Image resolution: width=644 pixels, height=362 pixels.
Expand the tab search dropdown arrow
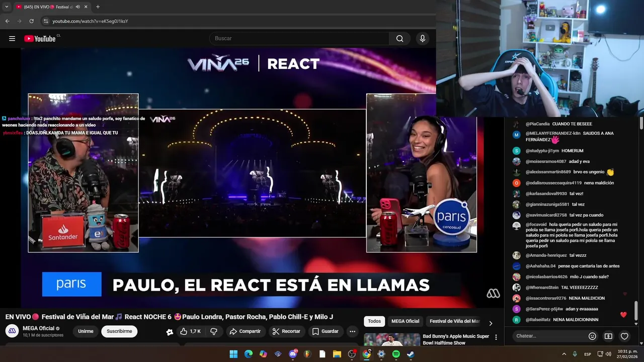[x=7, y=7]
